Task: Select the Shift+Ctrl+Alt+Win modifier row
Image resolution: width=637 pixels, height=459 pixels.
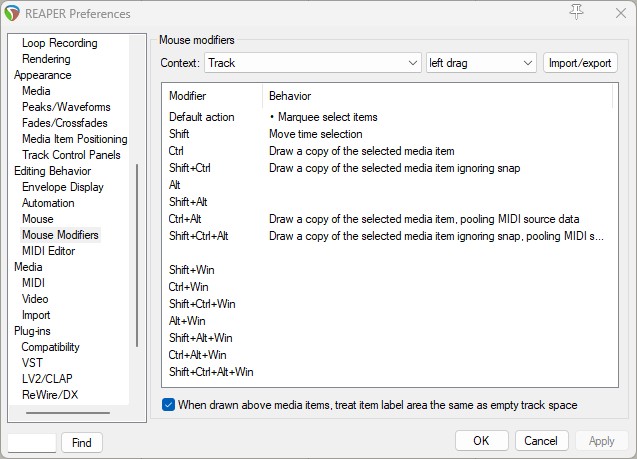Action: click(x=389, y=372)
